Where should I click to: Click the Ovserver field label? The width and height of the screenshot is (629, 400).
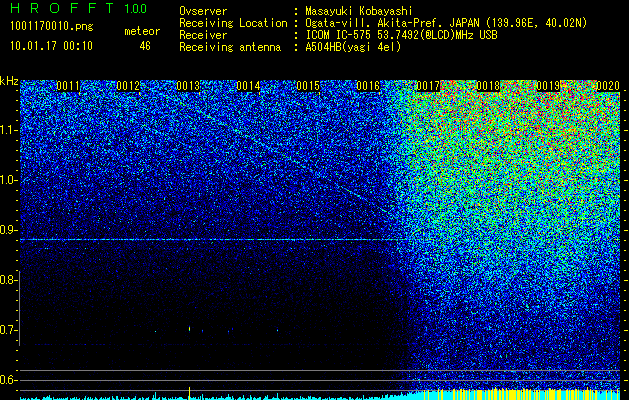(x=203, y=11)
